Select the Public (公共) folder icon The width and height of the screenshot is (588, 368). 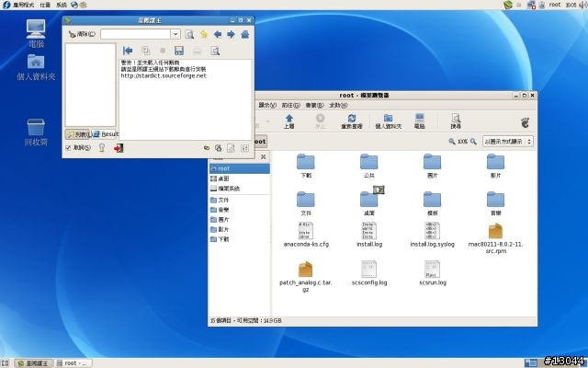[x=369, y=166]
